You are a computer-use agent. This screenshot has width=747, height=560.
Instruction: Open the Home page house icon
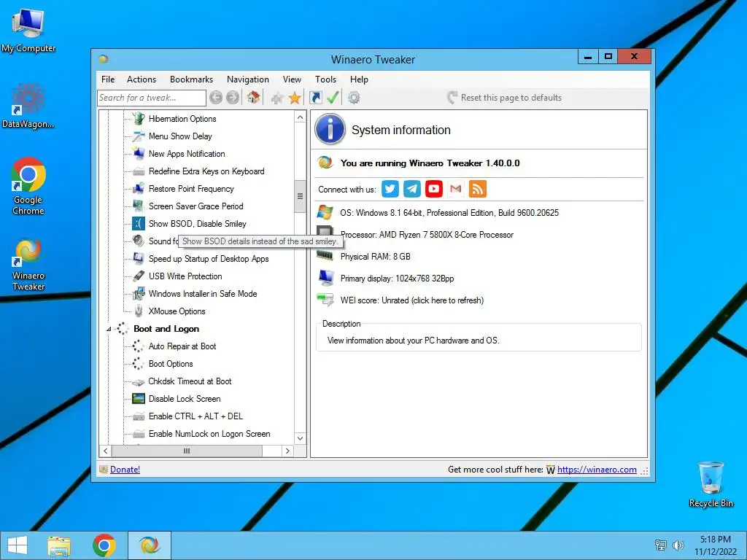pyautogui.click(x=253, y=98)
